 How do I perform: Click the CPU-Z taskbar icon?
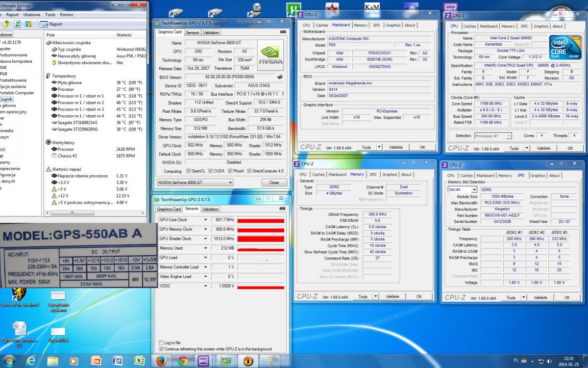204,361
